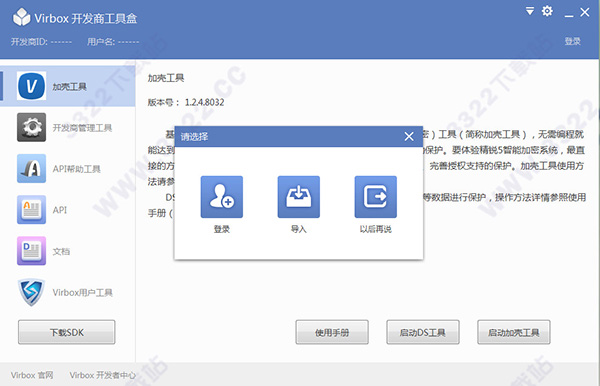Viewport: 600px width, 386px height.
Task: Open the API帮助工具 sidebar label
Action: click(77, 169)
